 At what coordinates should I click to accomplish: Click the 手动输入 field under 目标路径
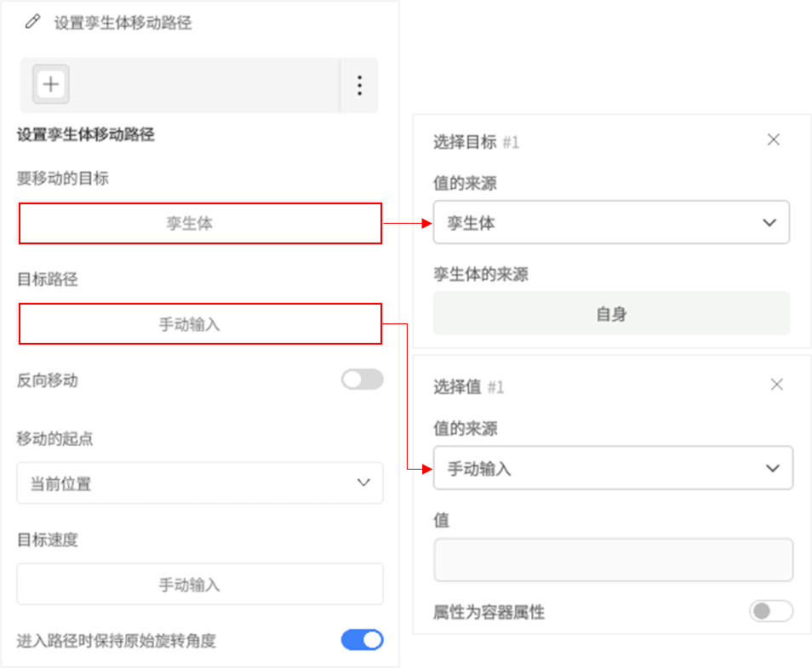[x=200, y=324]
